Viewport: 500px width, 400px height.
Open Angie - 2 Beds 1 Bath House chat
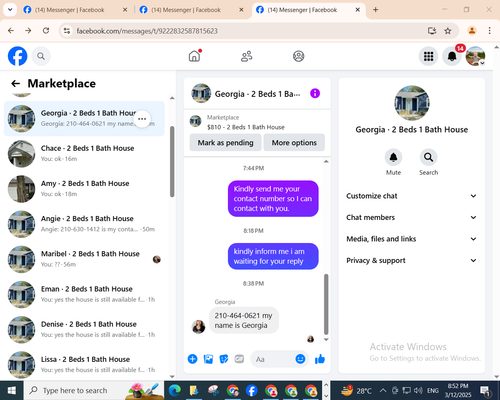[x=84, y=224]
